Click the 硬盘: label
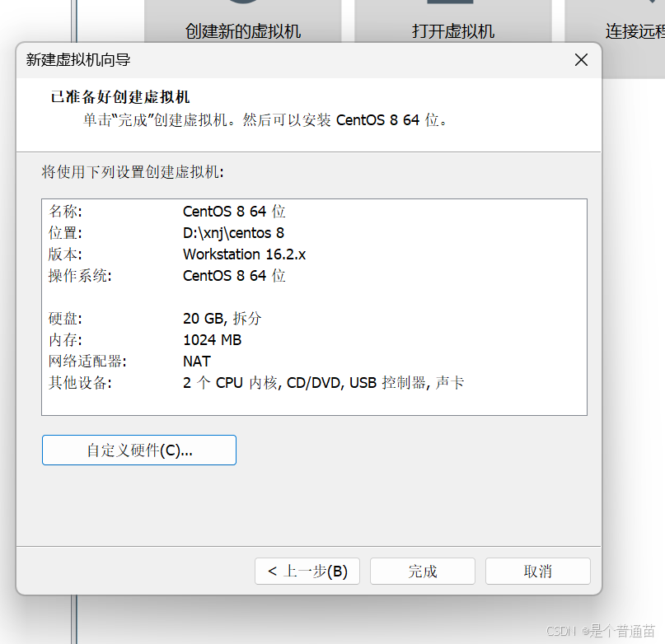Viewport: 665px width, 644px height. point(65,319)
